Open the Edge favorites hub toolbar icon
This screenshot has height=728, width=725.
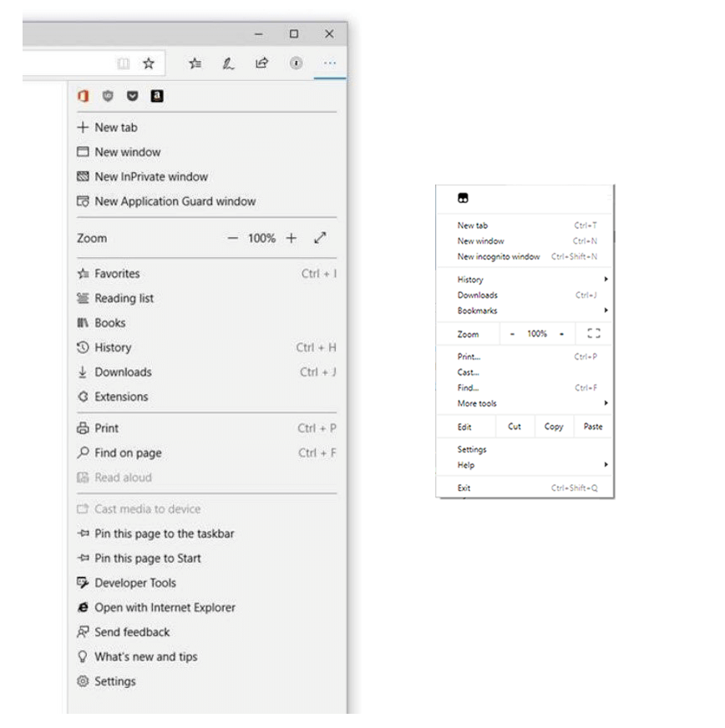(195, 63)
